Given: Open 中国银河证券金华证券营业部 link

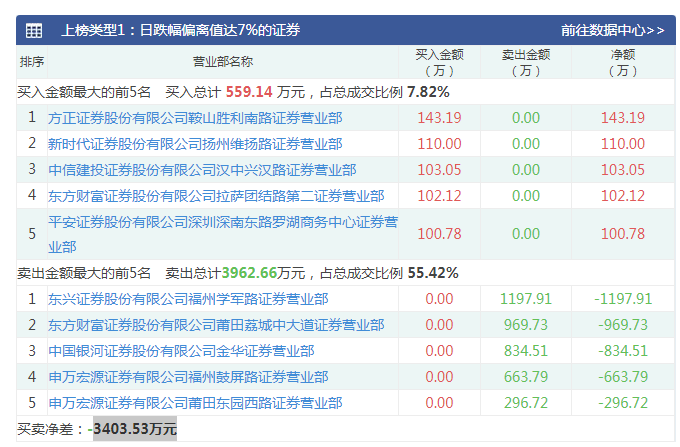Looking at the screenshot, I should click(x=181, y=351).
